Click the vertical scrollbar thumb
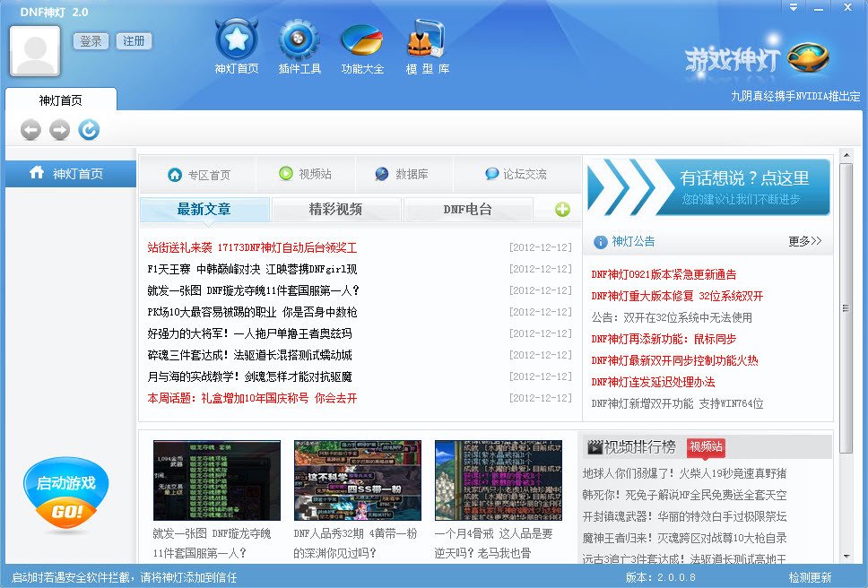The height and width of the screenshot is (588, 868). [846, 308]
